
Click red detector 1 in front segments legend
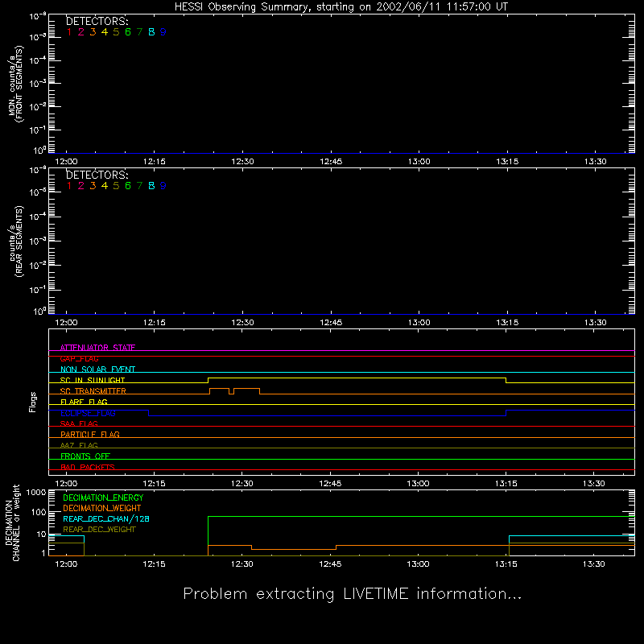pyautogui.click(x=69, y=32)
